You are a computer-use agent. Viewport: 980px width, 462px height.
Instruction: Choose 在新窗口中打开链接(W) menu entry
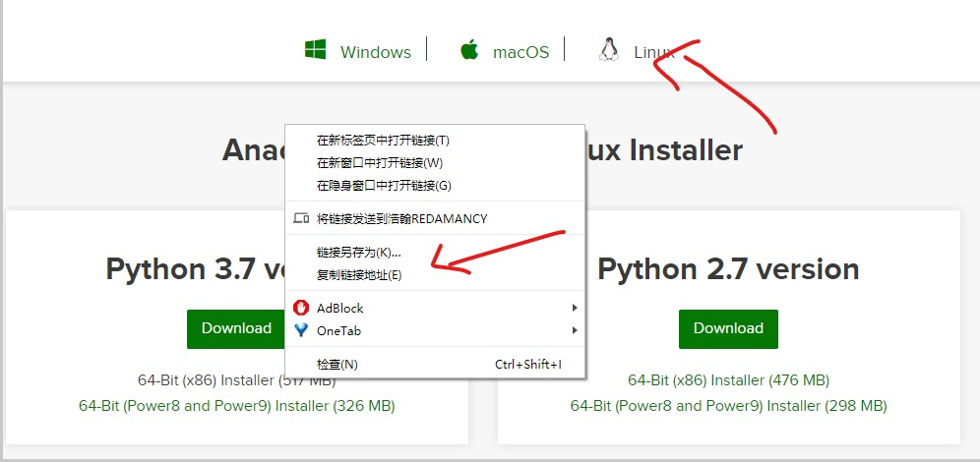[x=435, y=163]
